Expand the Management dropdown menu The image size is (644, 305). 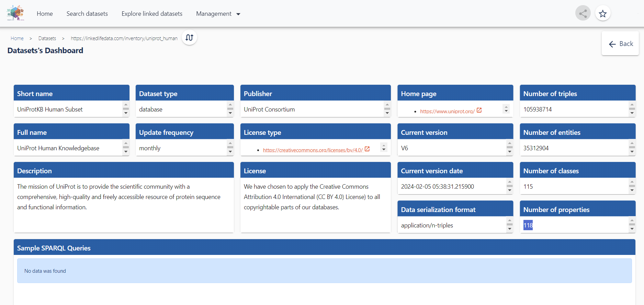point(218,14)
